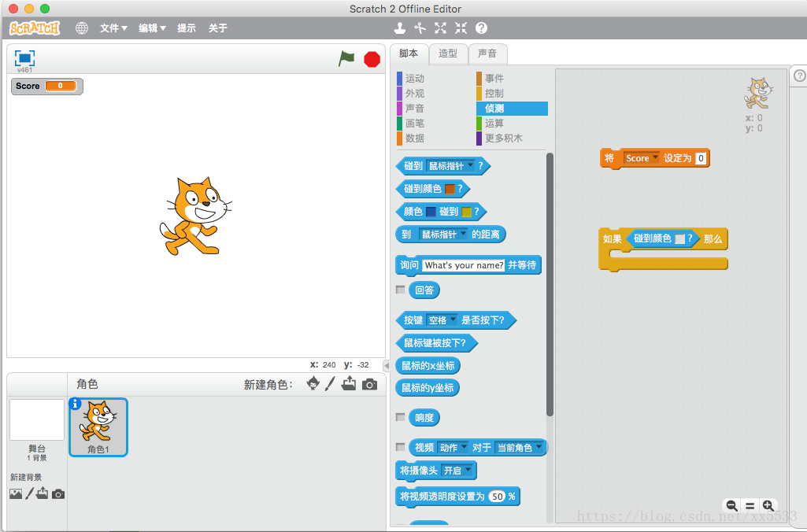Select the 脚本 tab
This screenshot has width=807, height=532.
point(409,54)
